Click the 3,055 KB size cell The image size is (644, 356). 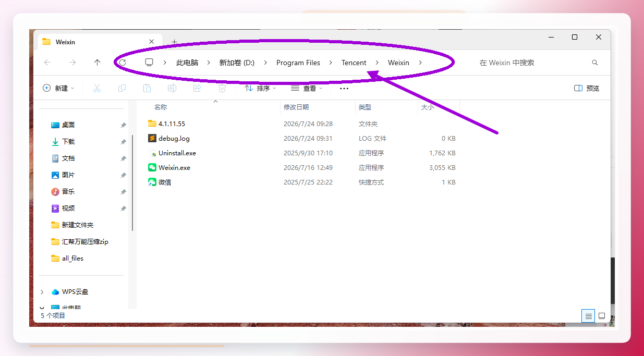(442, 168)
